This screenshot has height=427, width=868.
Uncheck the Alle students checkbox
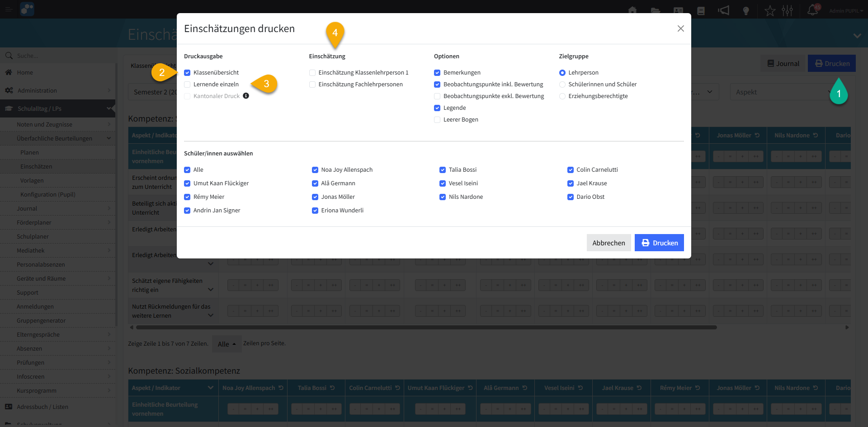point(187,169)
